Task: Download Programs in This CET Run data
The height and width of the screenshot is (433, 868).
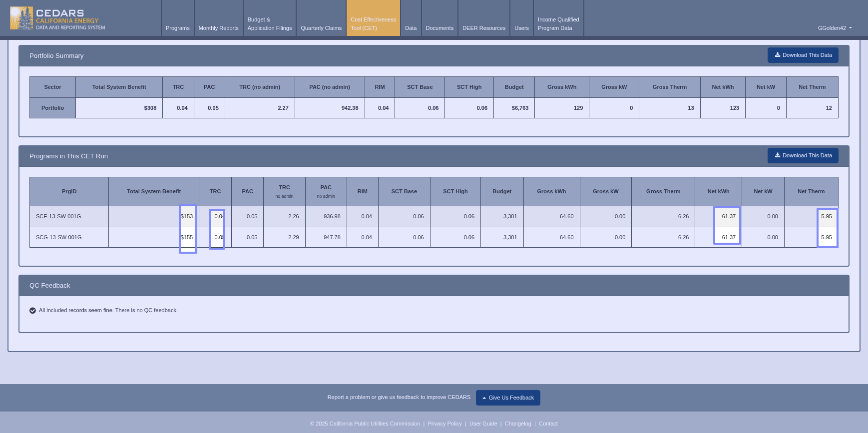Action: pos(803,156)
